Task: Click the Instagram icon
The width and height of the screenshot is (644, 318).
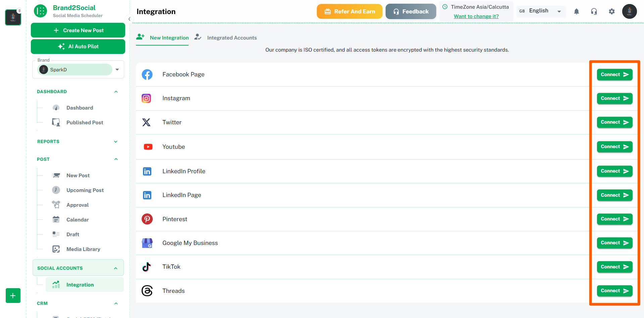Action: click(146, 98)
